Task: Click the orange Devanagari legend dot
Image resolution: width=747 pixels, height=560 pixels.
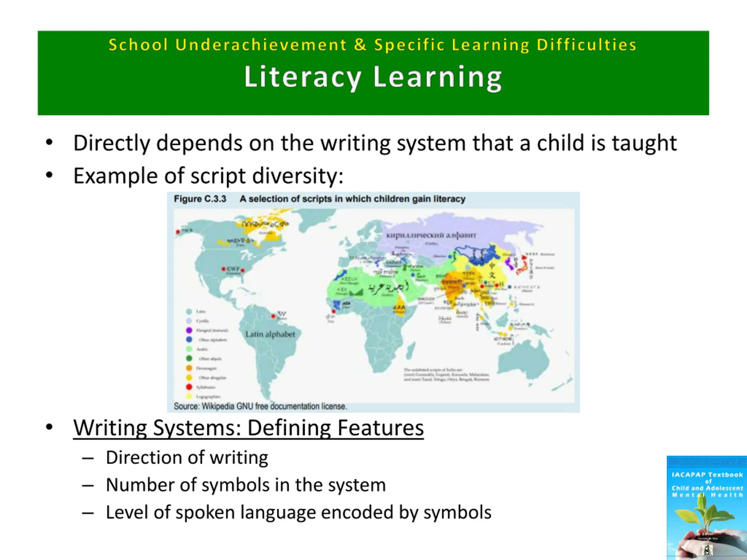Action: point(189,368)
